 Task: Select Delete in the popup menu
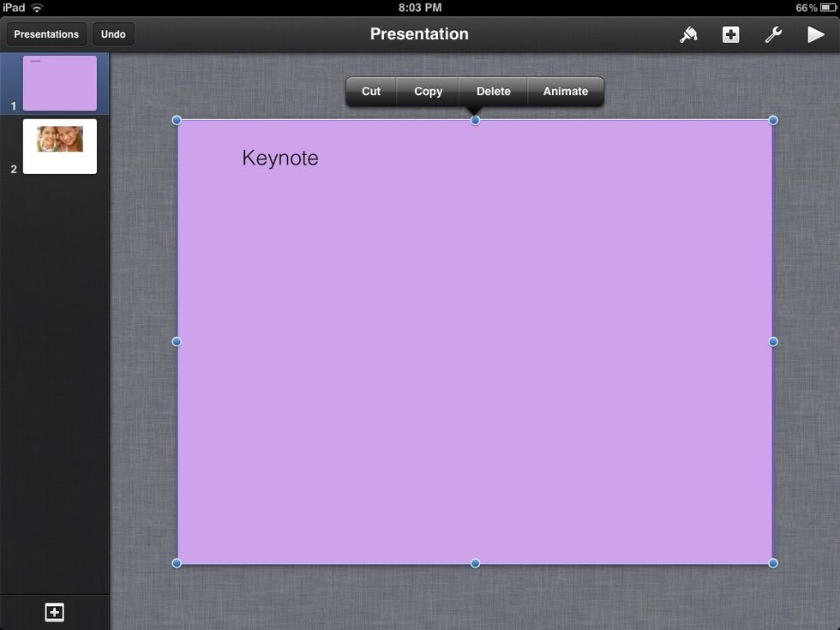pyautogui.click(x=493, y=92)
